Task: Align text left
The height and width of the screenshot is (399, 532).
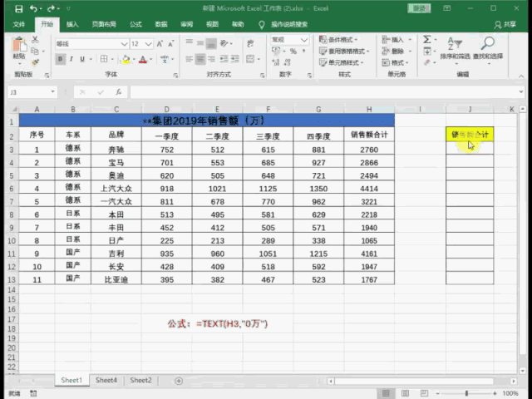Action: pos(190,59)
